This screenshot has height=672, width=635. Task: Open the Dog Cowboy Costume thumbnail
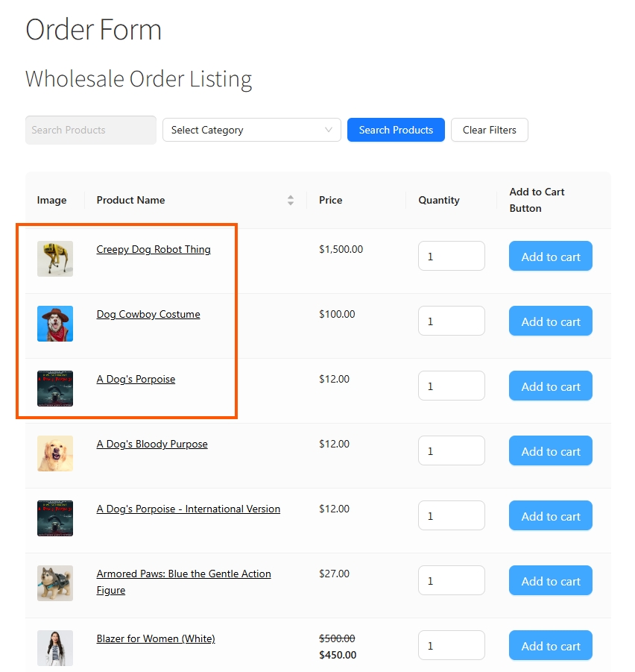pyautogui.click(x=55, y=324)
